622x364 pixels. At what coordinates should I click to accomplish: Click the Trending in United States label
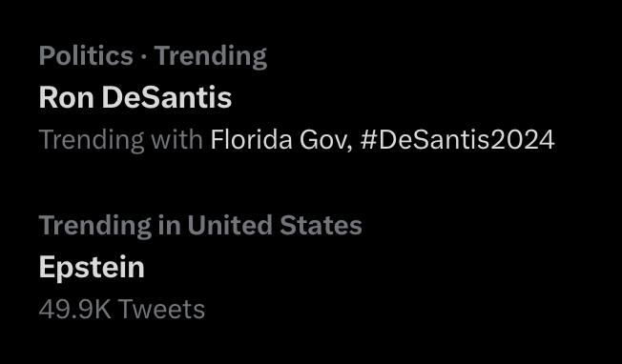(200, 225)
